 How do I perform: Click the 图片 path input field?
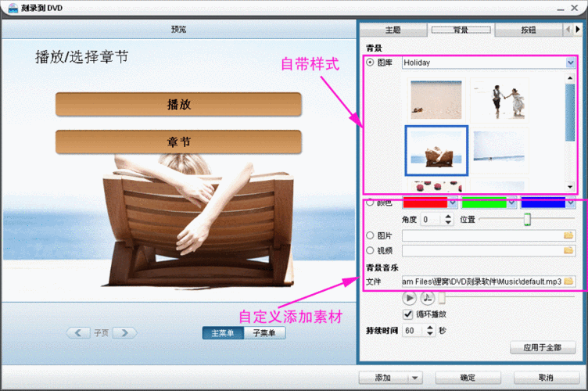pos(482,235)
